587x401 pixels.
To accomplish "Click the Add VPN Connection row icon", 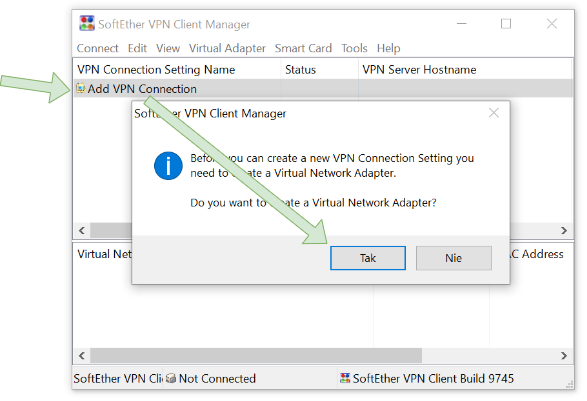I will (x=81, y=88).
